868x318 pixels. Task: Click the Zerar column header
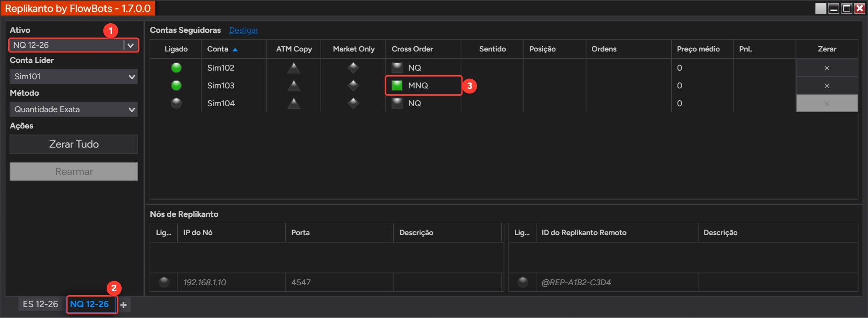(827, 49)
